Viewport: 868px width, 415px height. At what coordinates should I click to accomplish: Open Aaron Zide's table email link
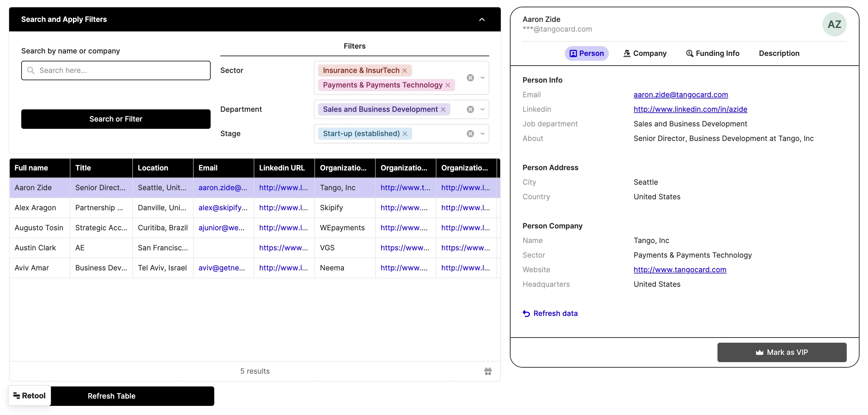click(222, 188)
